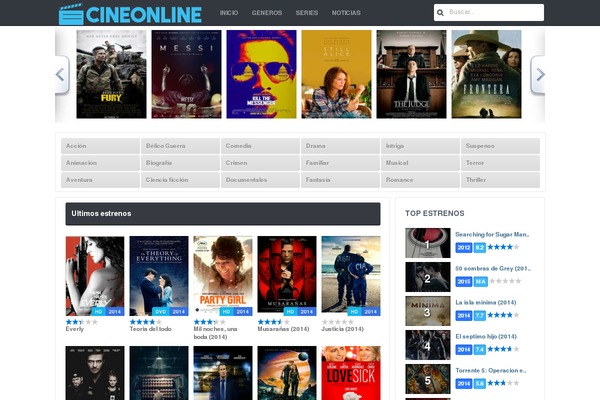This screenshot has width=600, height=400.
Task: Choose the Musical genre
Action: click(420, 163)
